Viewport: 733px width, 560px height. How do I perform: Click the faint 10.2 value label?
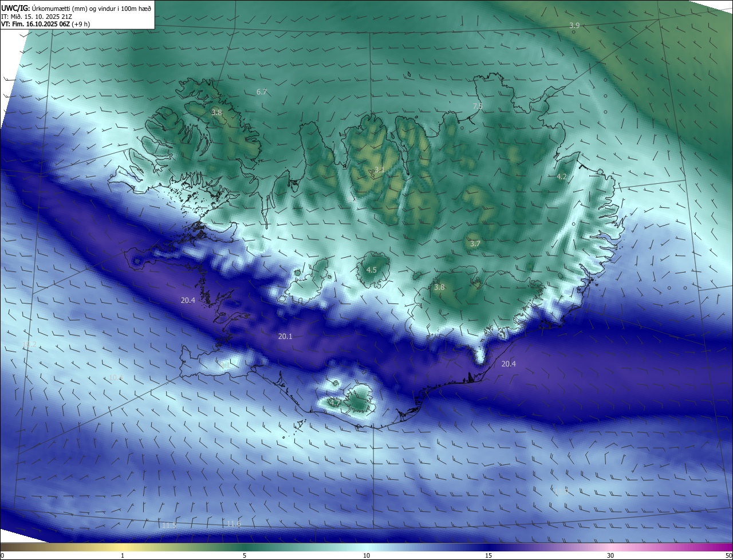click(29, 344)
